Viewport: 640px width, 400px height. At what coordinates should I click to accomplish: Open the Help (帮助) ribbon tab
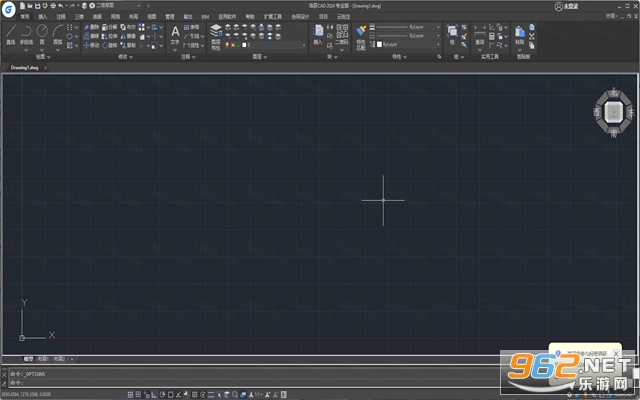250,17
